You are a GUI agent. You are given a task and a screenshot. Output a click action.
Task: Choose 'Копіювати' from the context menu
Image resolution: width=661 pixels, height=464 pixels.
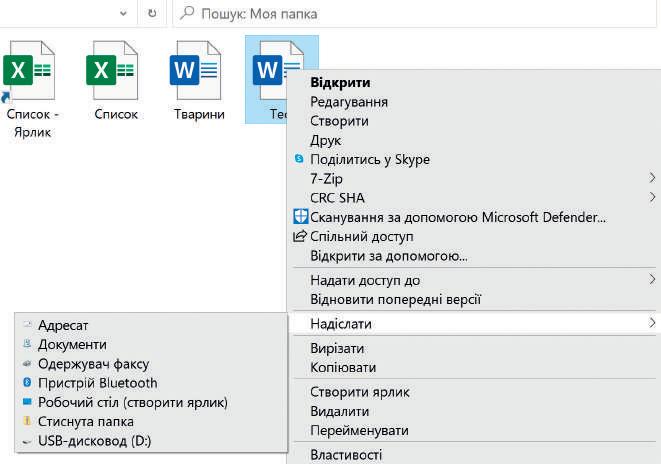pos(343,368)
